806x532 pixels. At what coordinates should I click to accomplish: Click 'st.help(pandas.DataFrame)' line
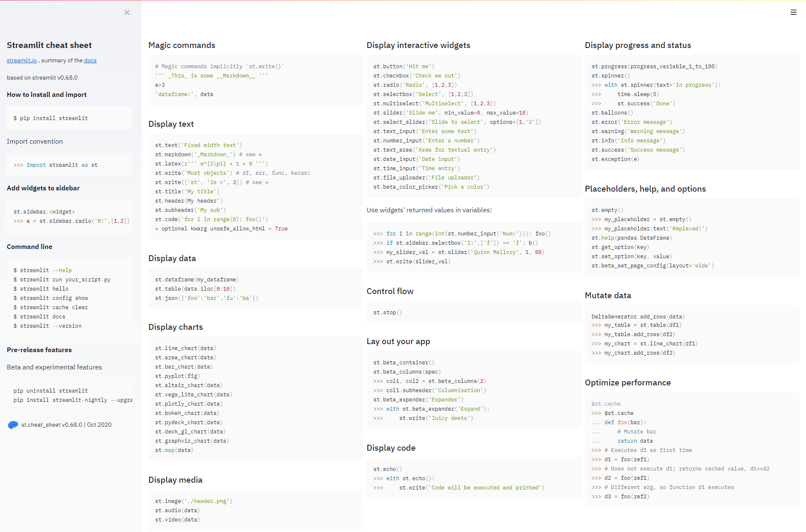click(632, 238)
